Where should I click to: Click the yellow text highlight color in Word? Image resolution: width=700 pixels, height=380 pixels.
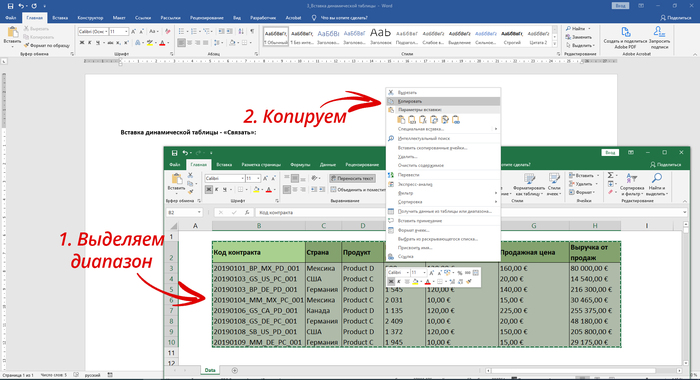150,43
